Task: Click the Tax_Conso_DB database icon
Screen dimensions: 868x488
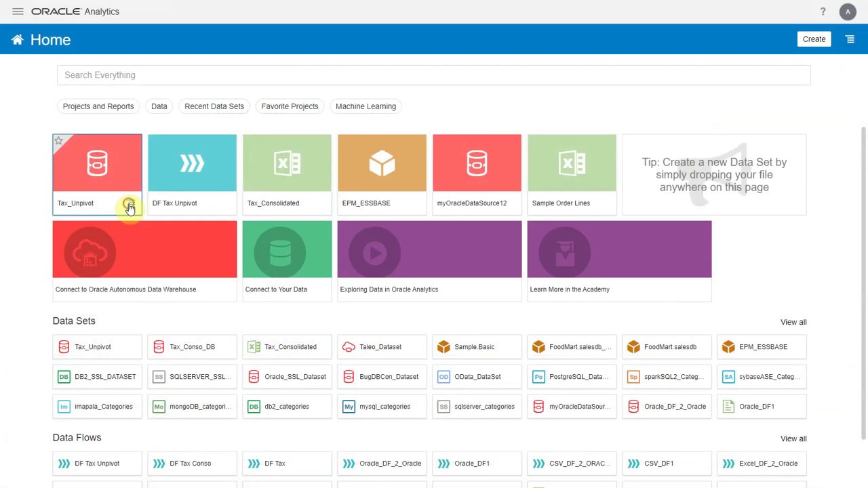Action: pyautogui.click(x=159, y=347)
